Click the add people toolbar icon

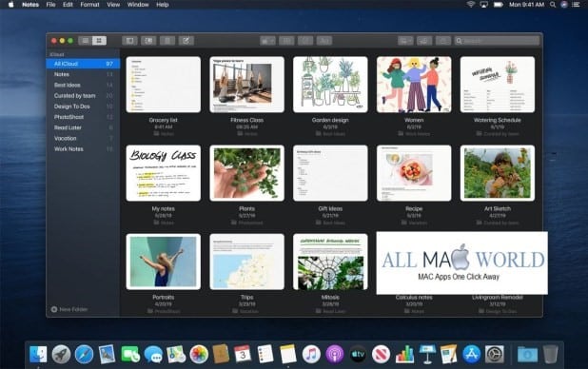pyautogui.click(x=424, y=41)
